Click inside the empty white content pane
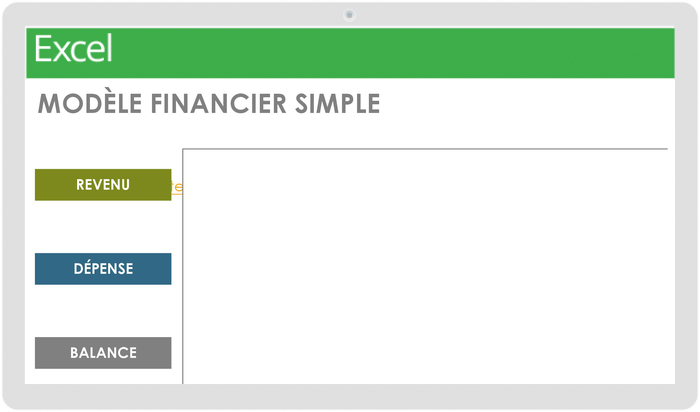This screenshot has height=412, width=700. point(425,265)
